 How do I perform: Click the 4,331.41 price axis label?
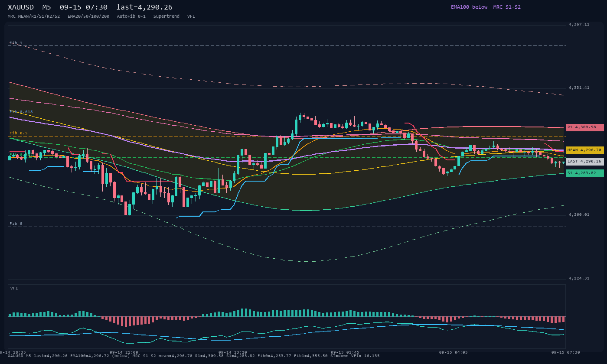(x=579, y=88)
